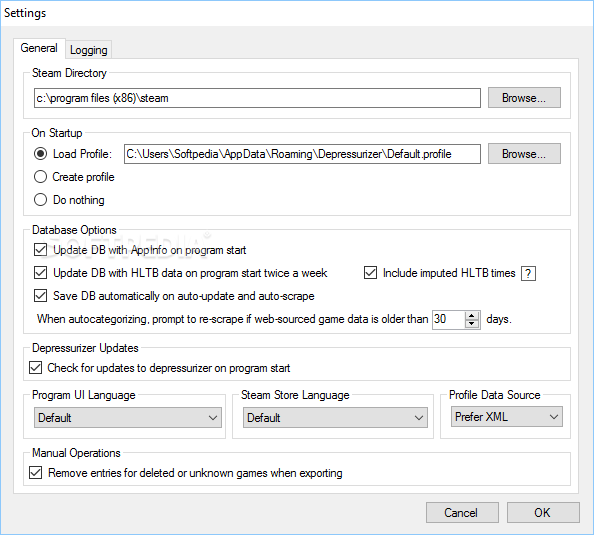Click the Steam Directory path field
The height and width of the screenshot is (535, 594).
[x=257, y=98]
